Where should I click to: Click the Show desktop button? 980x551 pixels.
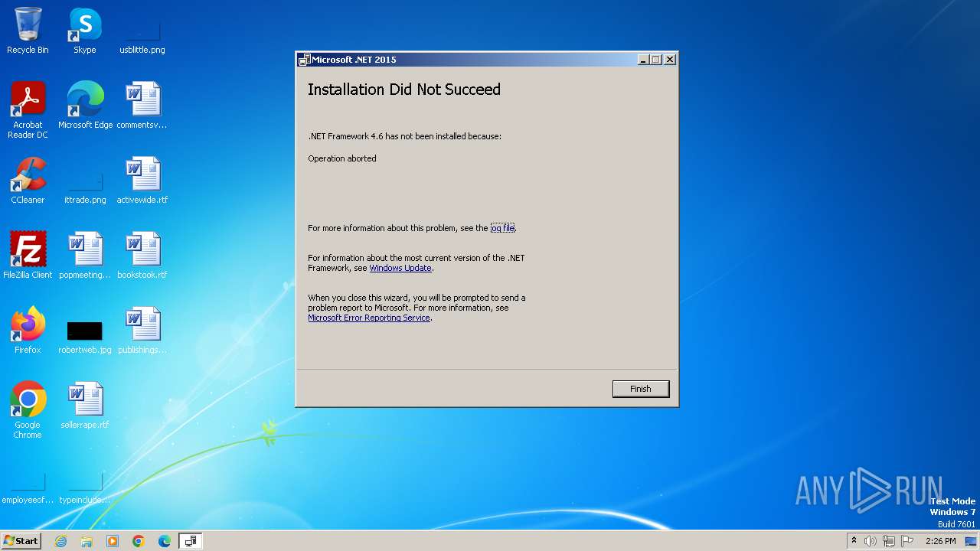coord(971,541)
